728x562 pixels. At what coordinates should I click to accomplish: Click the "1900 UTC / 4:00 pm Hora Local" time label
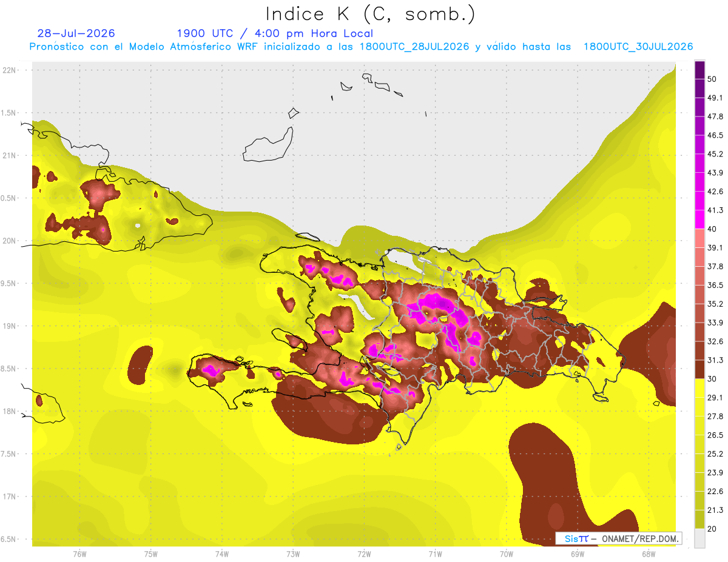point(275,33)
